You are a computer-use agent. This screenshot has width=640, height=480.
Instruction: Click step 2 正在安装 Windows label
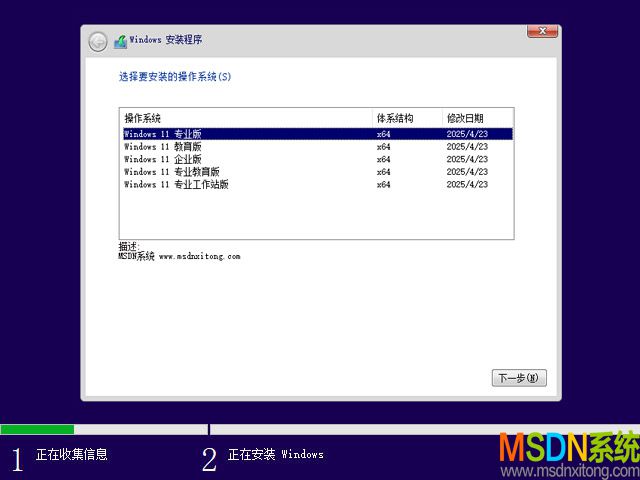click(276, 454)
